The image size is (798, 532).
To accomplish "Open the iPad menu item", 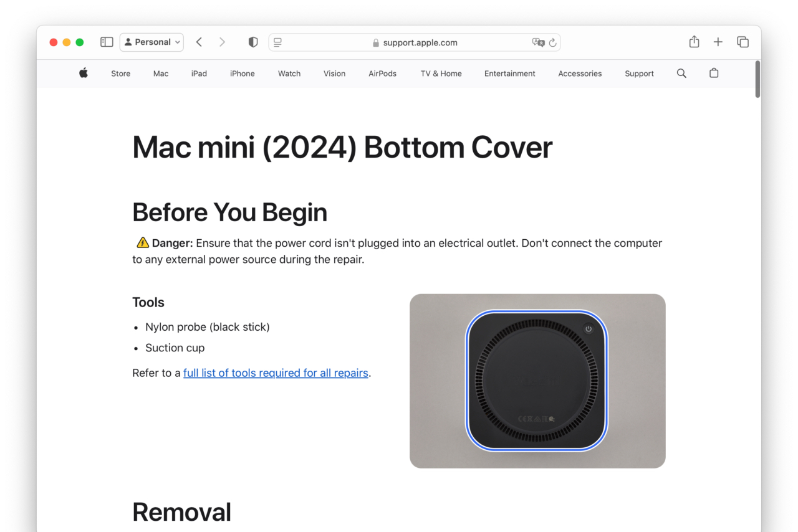I will point(199,74).
